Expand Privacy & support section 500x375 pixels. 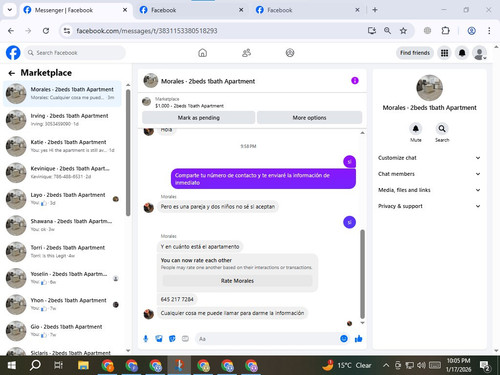point(429,206)
